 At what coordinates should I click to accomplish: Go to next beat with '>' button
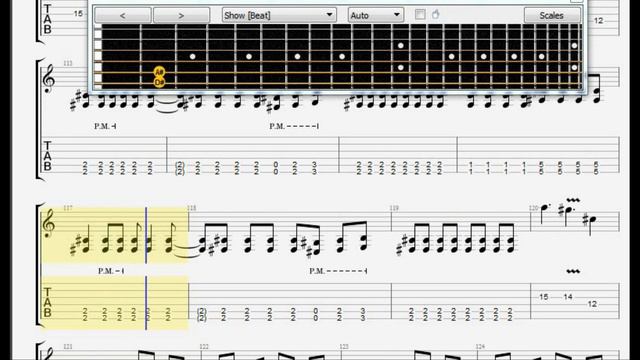point(181,16)
